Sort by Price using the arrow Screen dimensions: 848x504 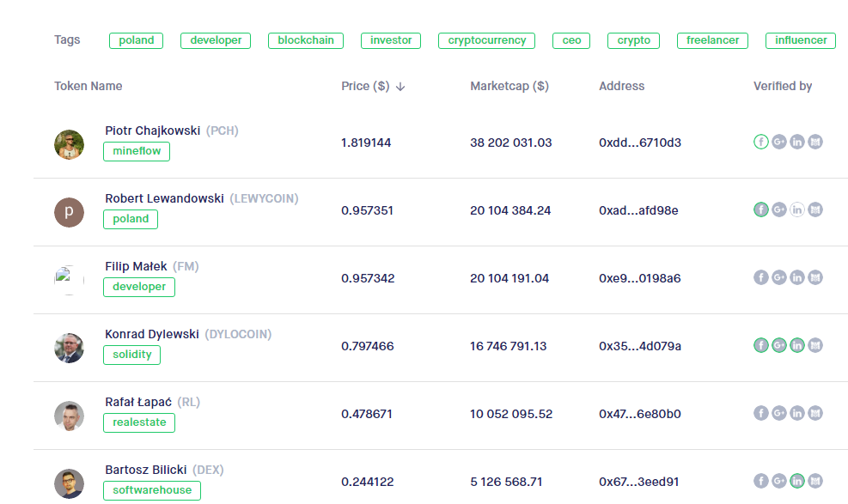click(x=400, y=87)
